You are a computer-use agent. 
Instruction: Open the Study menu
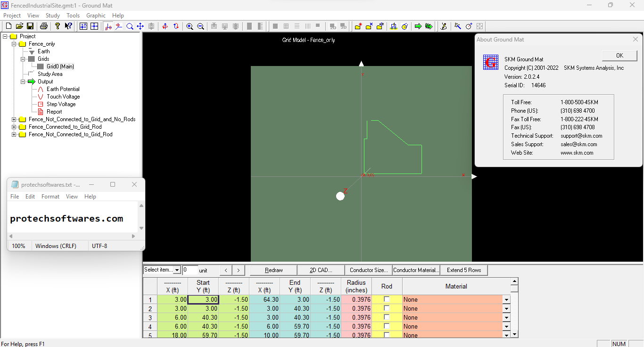[x=53, y=16]
